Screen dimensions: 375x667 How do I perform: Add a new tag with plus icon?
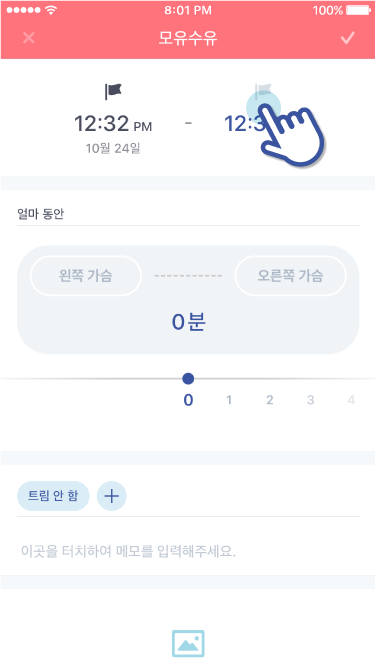click(111, 496)
